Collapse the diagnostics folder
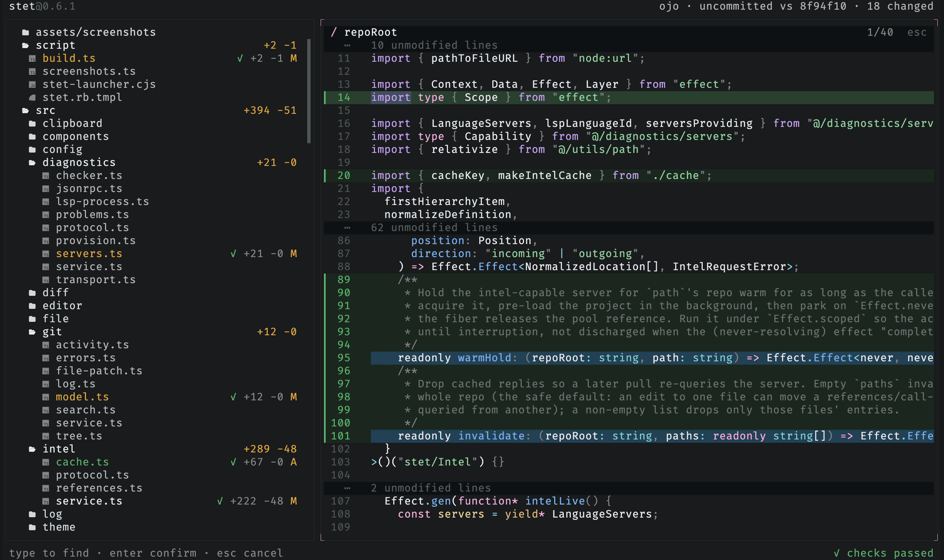The width and height of the screenshot is (944, 560). click(x=32, y=162)
